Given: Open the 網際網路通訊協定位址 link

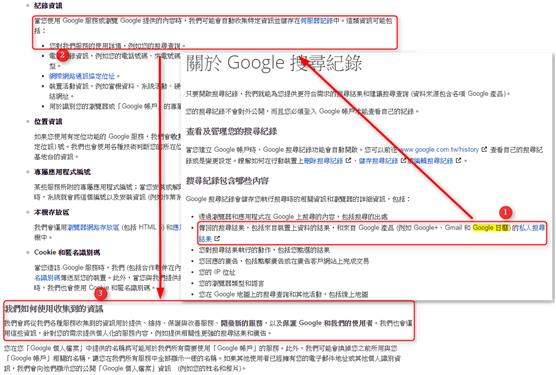Looking at the screenshot, I should (82, 76).
